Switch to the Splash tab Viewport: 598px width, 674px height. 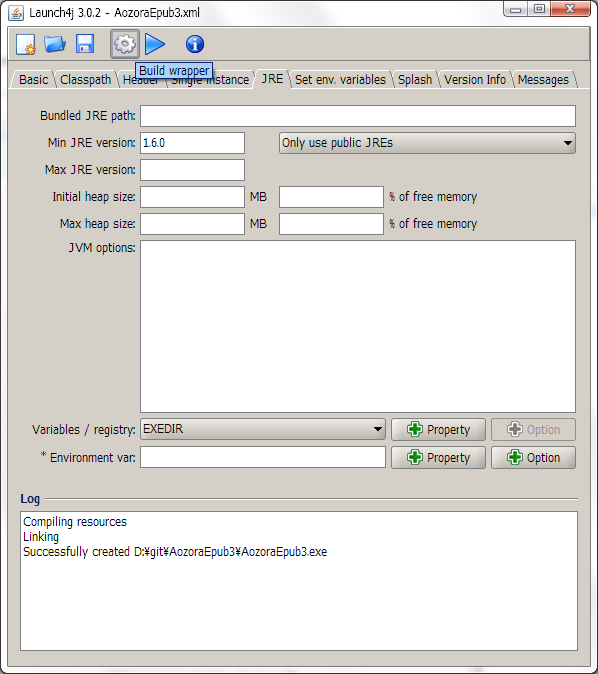click(415, 80)
